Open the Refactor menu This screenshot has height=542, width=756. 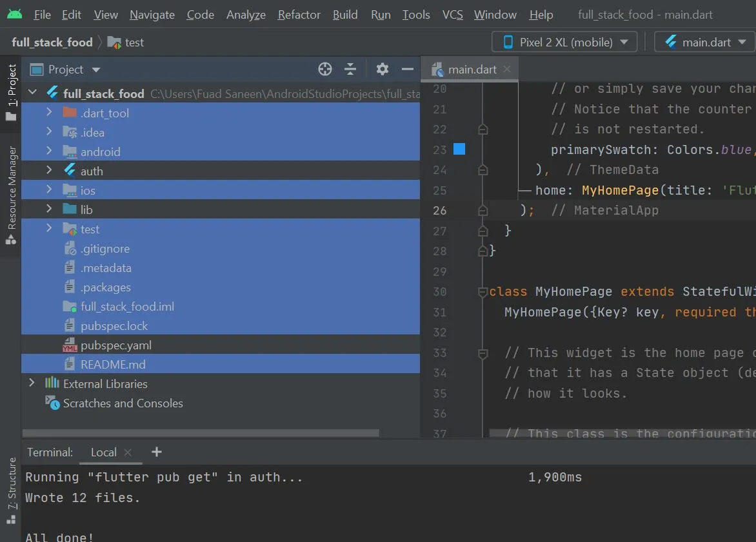click(x=299, y=15)
